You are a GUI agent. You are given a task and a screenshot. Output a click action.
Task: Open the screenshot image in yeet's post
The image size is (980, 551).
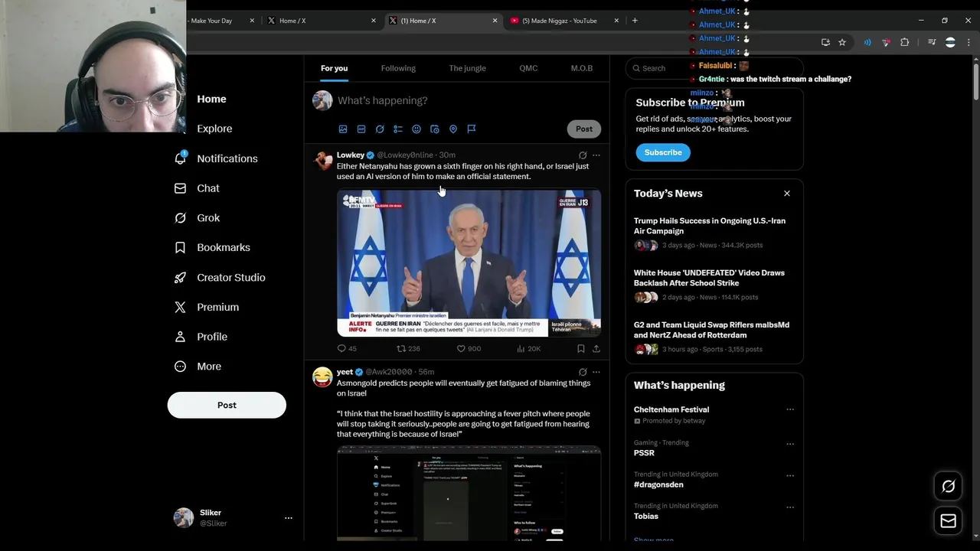[x=469, y=493]
